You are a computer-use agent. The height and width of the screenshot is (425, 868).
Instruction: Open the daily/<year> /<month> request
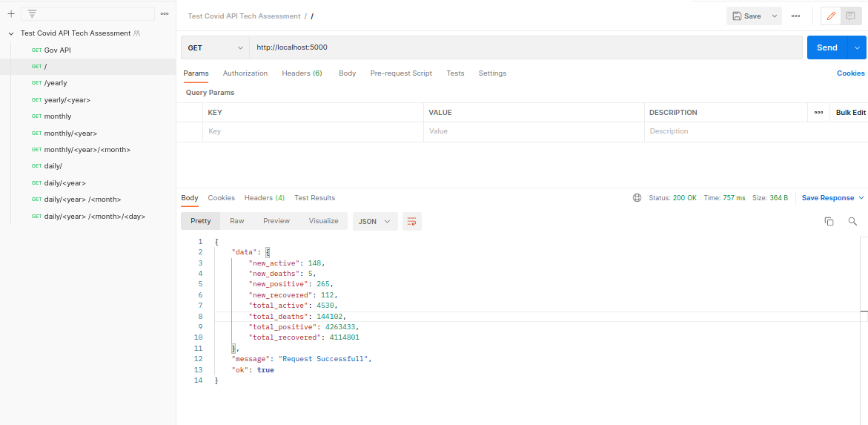(88, 200)
